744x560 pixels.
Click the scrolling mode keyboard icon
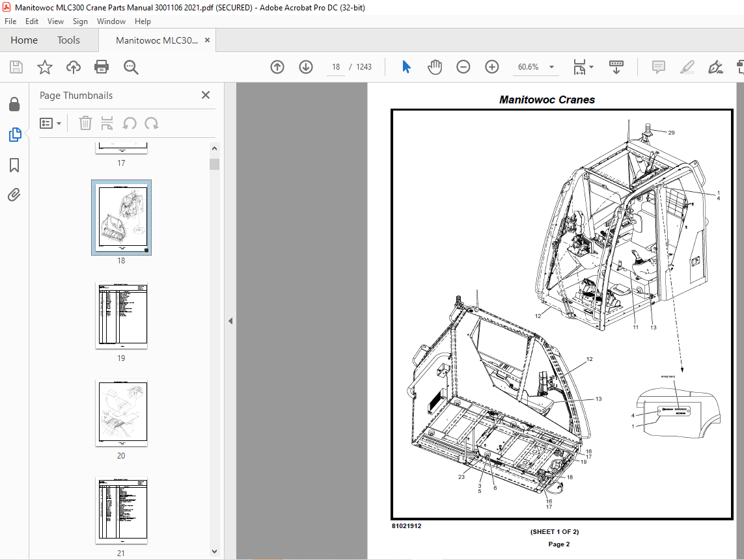(616, 67)
